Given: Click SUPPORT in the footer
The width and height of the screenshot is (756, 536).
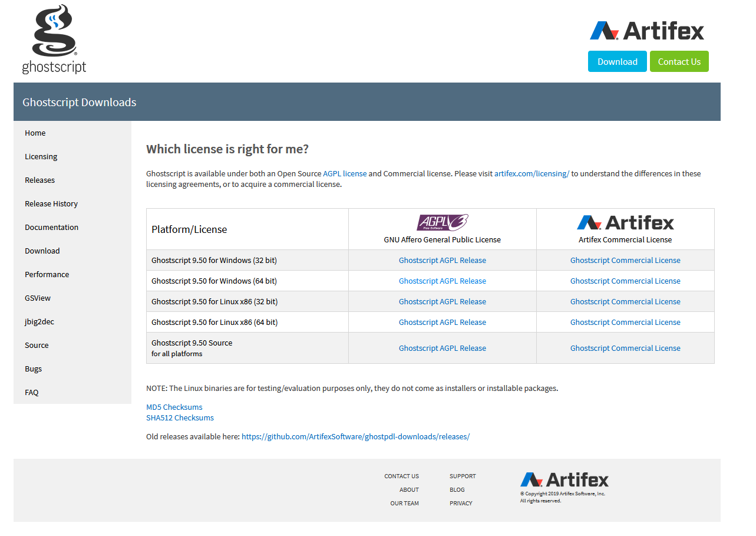Looking at the screenshot, I should coord(463,476).
